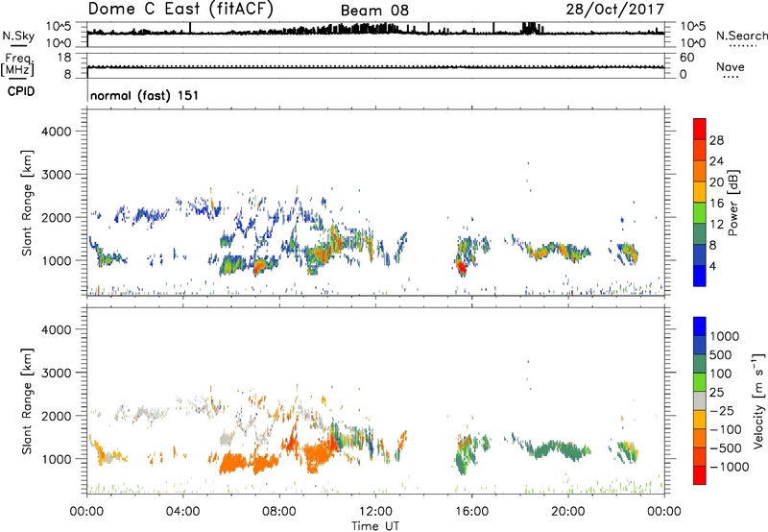
Task: Click the '4' power colorbar tick
Action: click(x=712, y=266)
